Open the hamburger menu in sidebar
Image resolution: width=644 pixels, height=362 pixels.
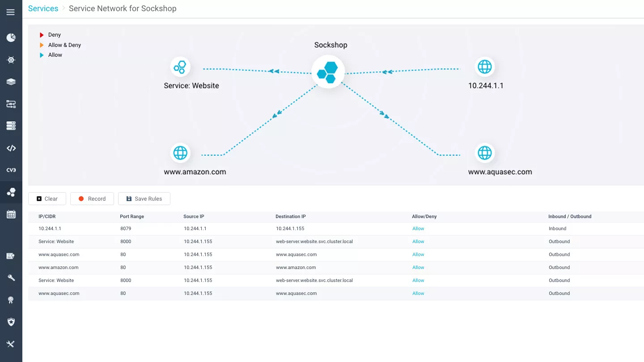click(x=11, y=12)
